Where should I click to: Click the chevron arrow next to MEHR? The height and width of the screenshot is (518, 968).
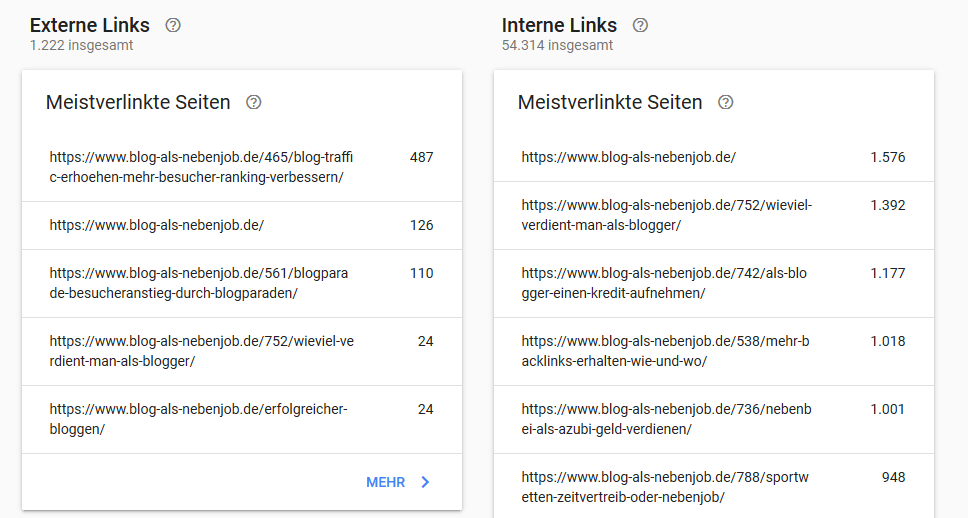coord(425,482)
